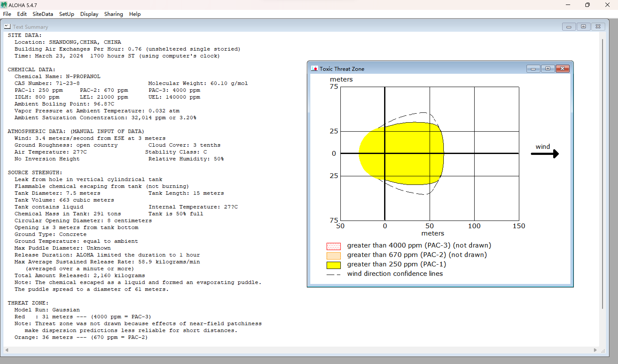Click the right arrow of horizontal scrollbar
This screenshot has width=618, height=364.
[x=595, y=350]
